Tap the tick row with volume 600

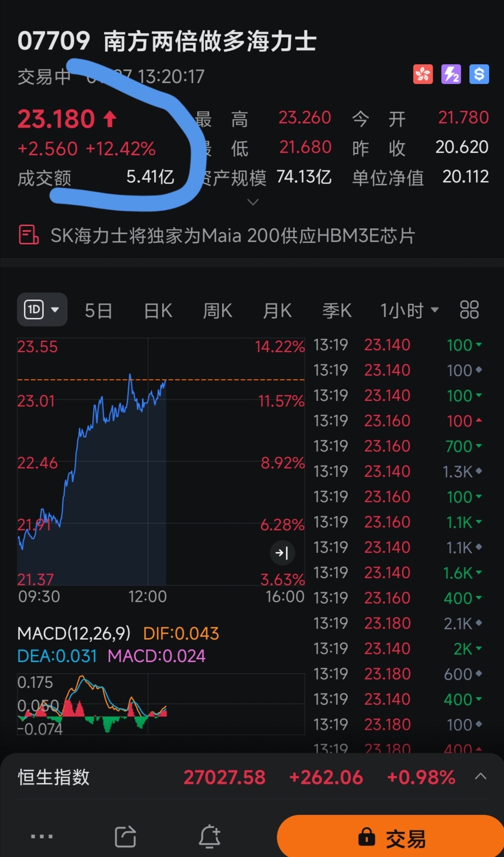pos(398,674)
